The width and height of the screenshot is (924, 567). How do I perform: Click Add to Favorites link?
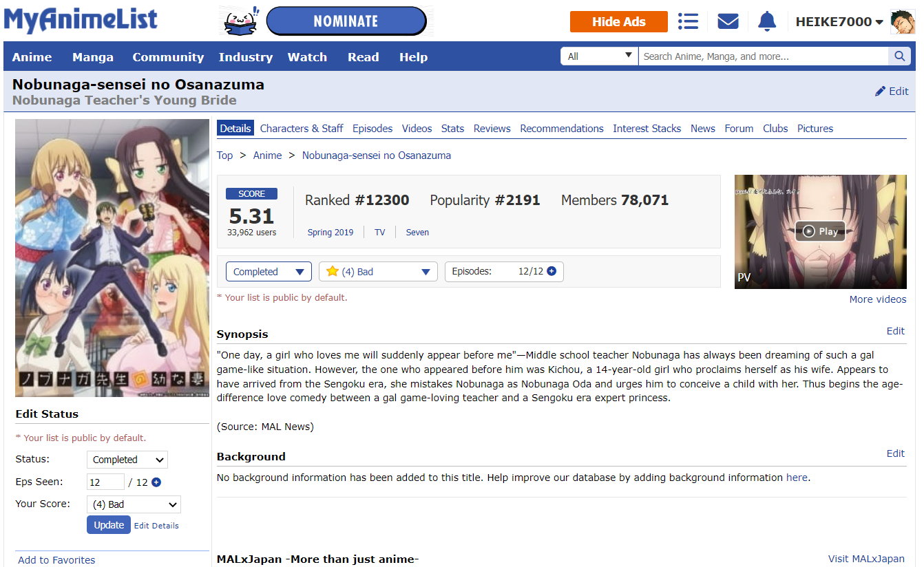(x=56, y=560)
